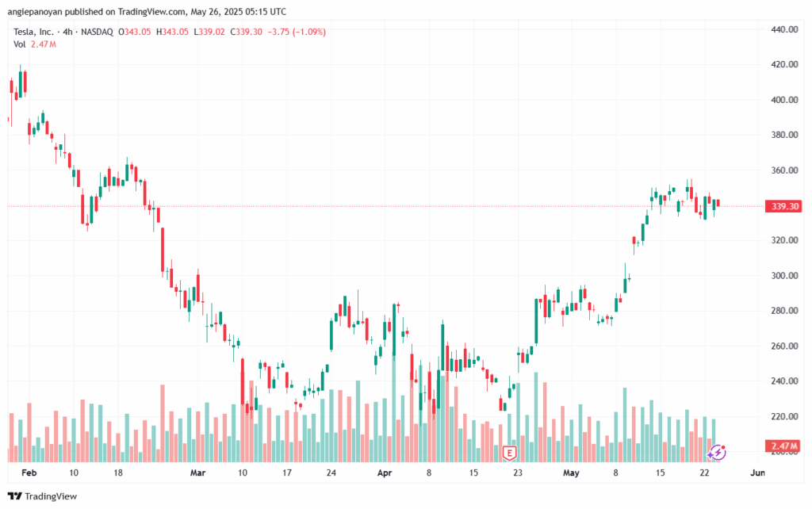812x509 pixels.
Task: Click the 18 date label on time axis
Action: click(x=118, y=473)
